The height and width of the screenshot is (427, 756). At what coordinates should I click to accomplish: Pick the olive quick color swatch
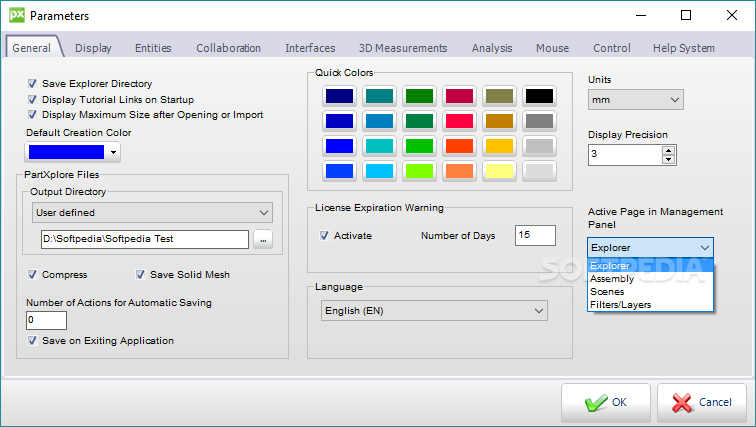[500, 96]
